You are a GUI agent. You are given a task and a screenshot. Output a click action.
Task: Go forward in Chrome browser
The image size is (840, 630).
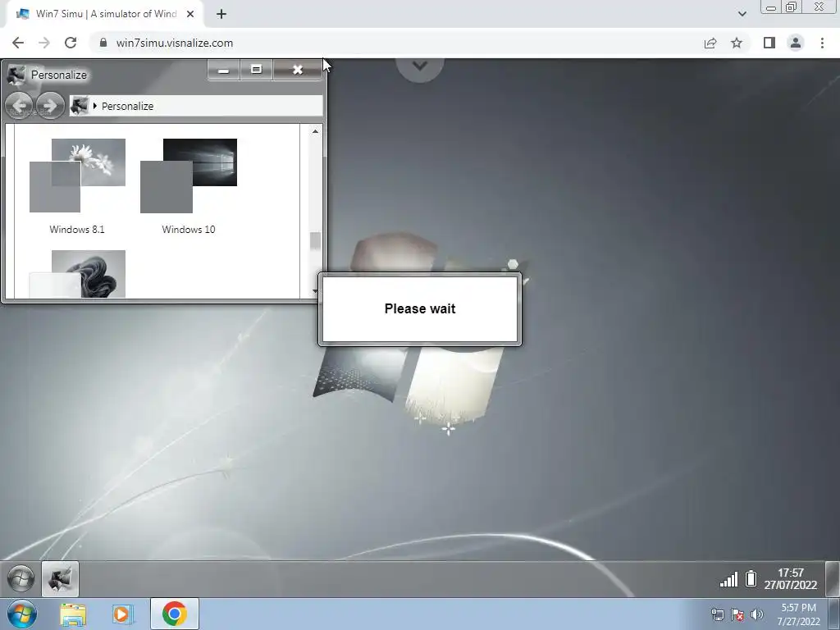coord(44,43)
